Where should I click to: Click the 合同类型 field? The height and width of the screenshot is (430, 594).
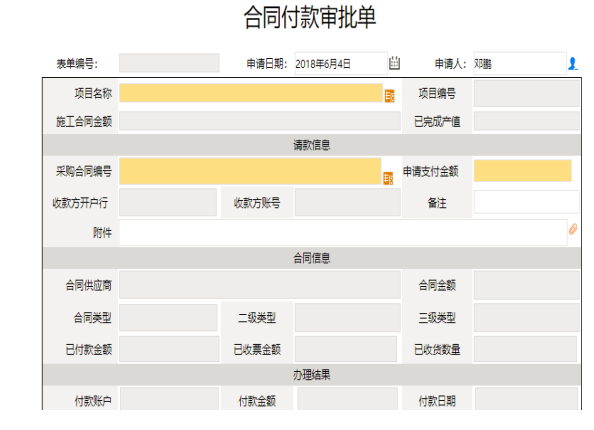(168, 317)
